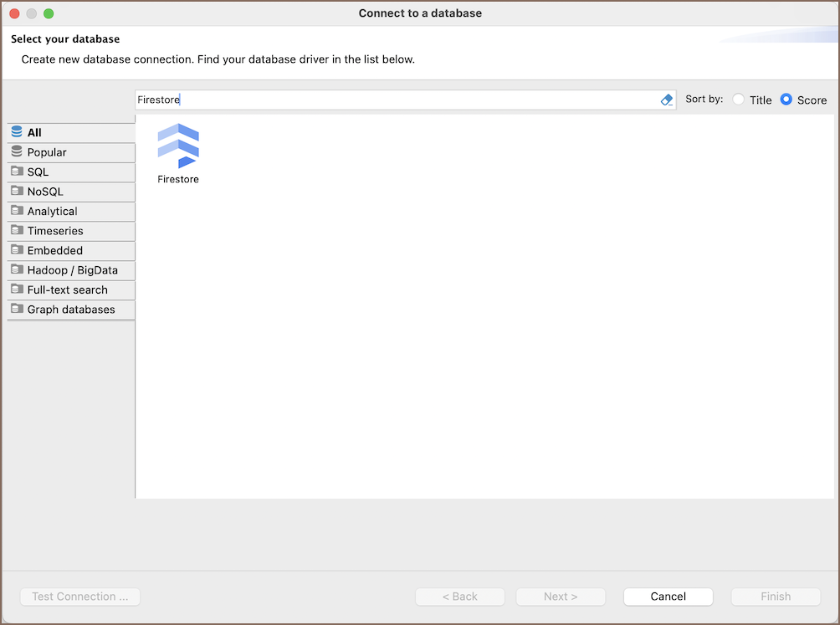Click the SQL category folder icon
Screen dimensions: 840x625
(x=17, y=172)
